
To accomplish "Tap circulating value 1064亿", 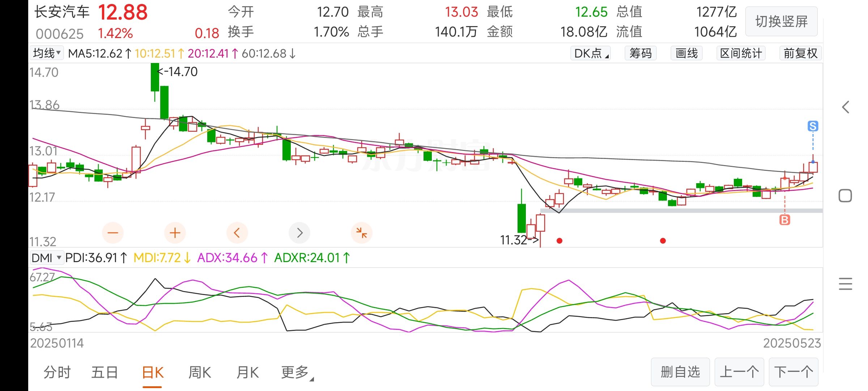I will point(715,32).
